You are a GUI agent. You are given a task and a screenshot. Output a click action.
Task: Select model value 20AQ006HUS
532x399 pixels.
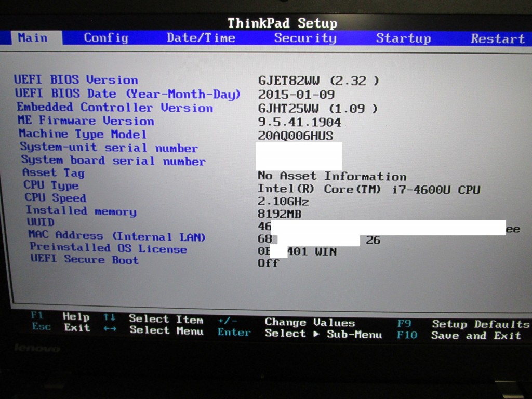point(296,136)
